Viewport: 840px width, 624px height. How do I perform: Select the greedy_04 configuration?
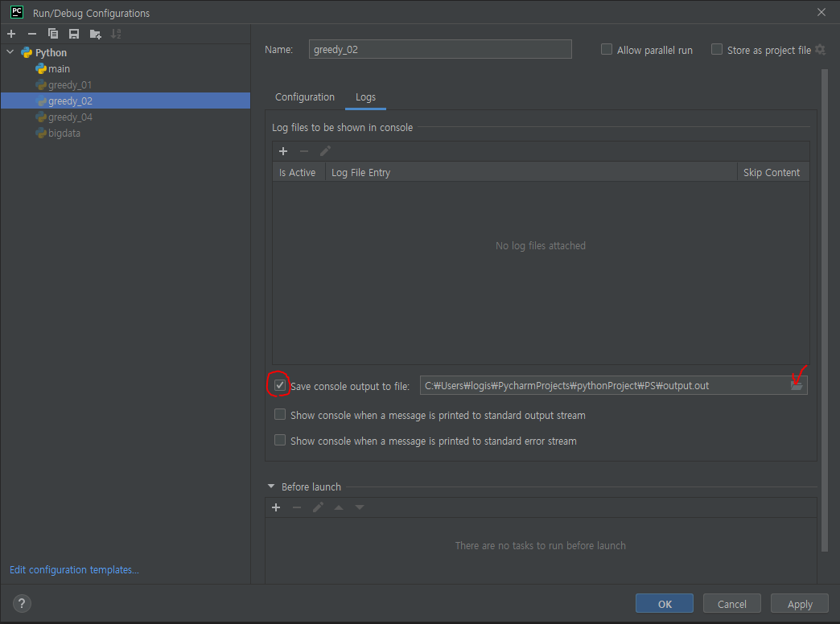pyautogui.click(x=126, y=117)
